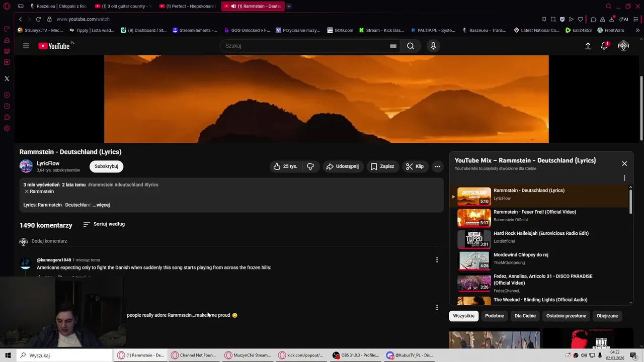
Task: Open the #rammstein hashtag link
Action: 101,185
